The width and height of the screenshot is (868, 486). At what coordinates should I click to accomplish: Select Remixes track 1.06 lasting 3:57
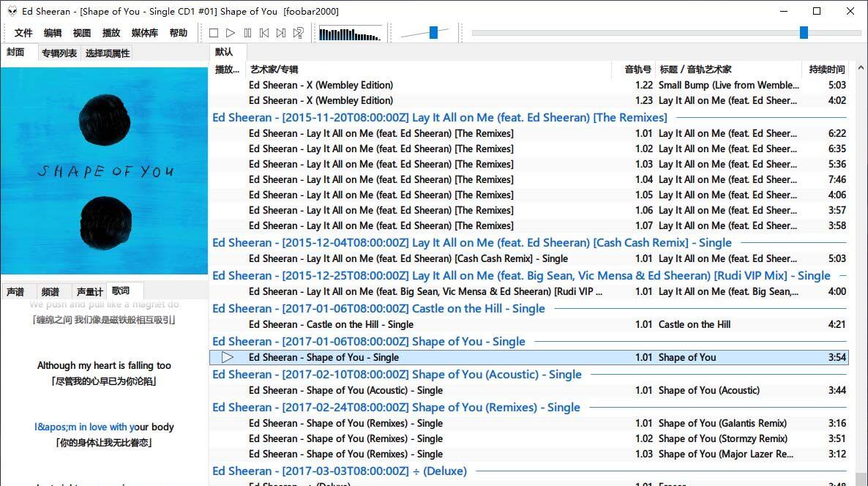[528, 211]
